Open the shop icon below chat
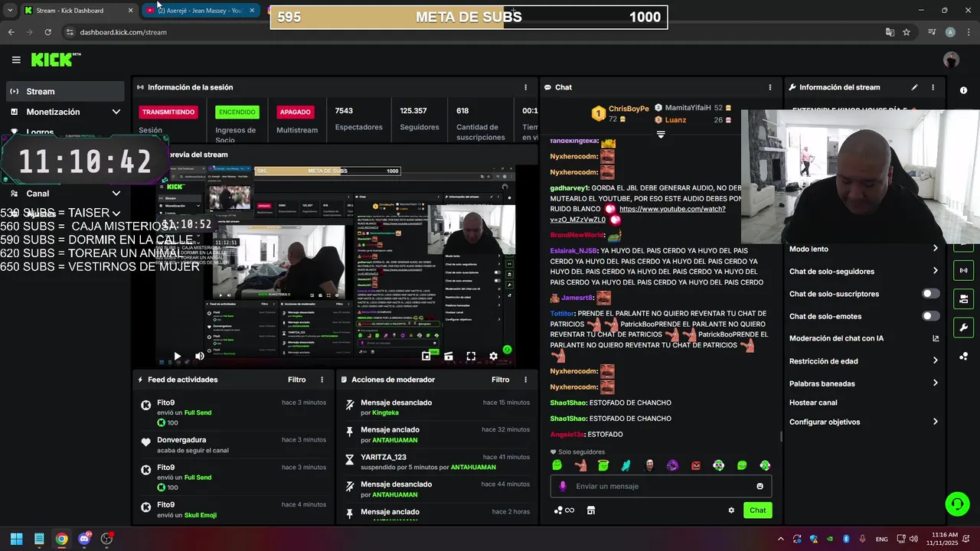The height and width of the screenshot is (551, 980). pos(591,510)
